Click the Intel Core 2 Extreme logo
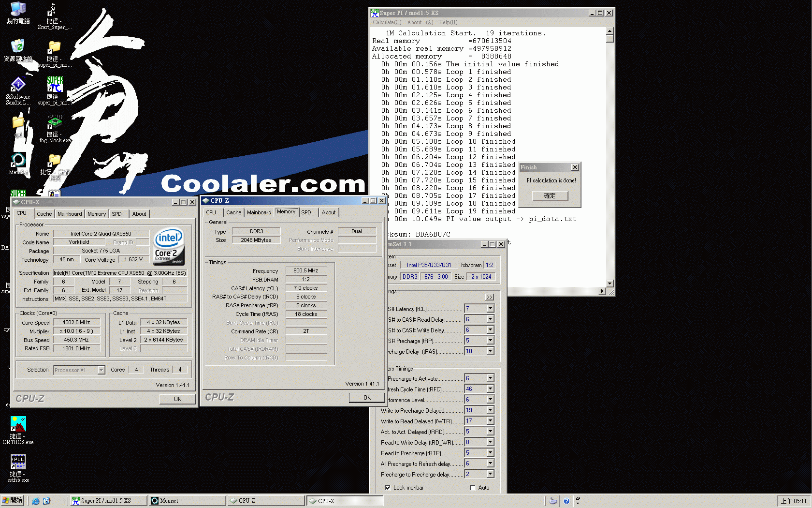 coord(169,246)
